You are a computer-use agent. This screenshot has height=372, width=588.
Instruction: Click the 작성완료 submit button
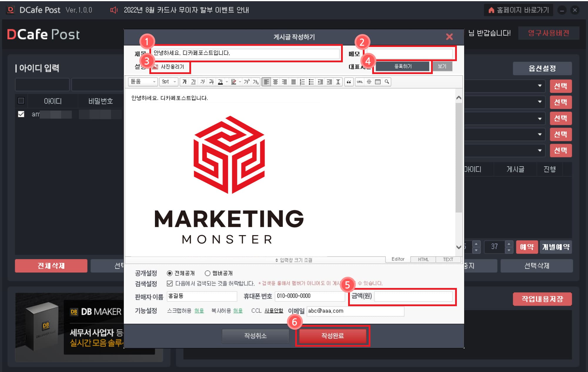tap(333, 336)
